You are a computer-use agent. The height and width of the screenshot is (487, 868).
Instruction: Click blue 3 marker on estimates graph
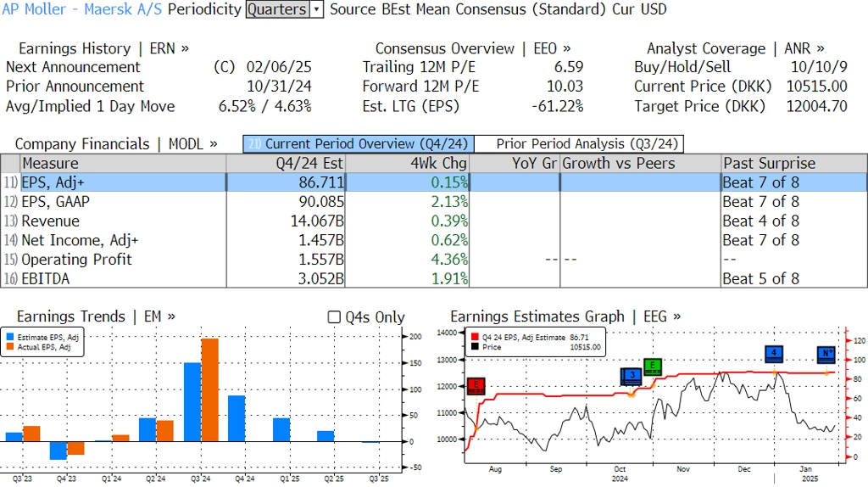point(632,376)
